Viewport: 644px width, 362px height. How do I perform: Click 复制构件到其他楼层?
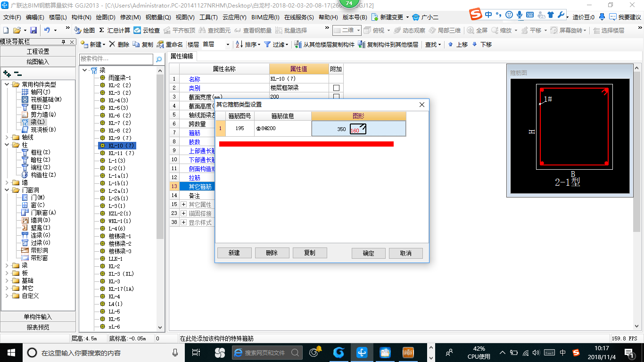click(388, 44)
